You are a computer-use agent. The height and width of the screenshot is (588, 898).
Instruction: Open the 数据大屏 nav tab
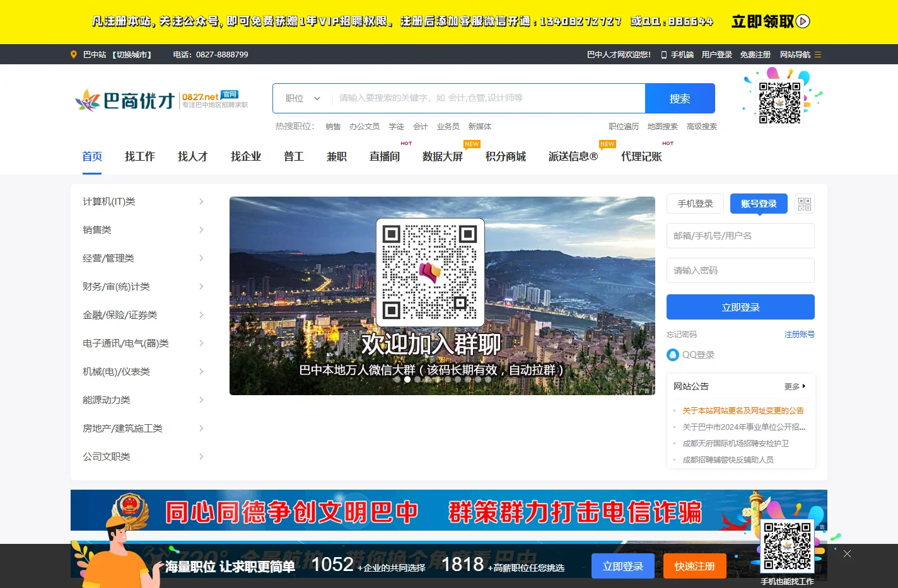pyautogui.click(x=443, y=156)
